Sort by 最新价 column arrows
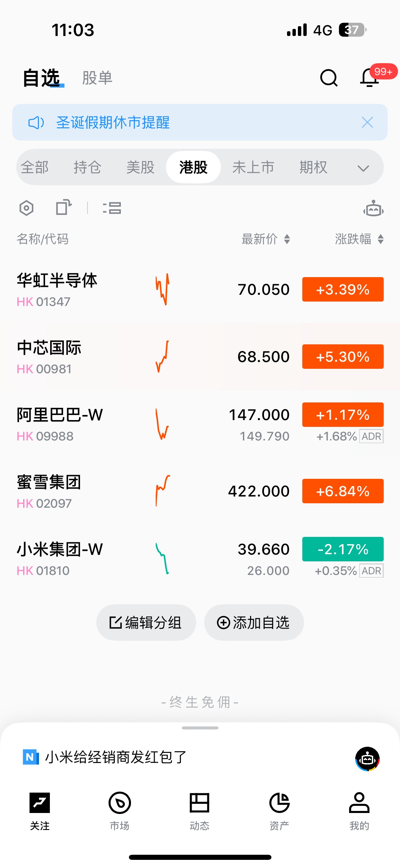Screen dimensions: 400x868 coord(287,239)
